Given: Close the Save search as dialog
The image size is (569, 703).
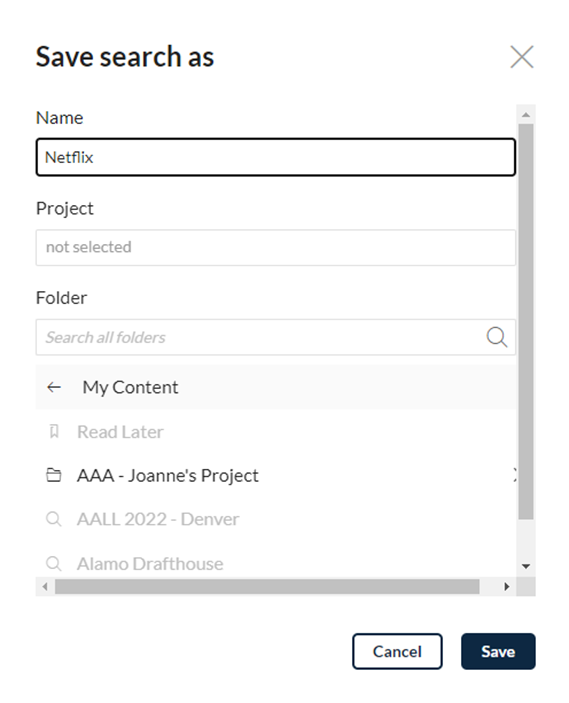Looking at the screenshot, I should (x=521, y=57).
